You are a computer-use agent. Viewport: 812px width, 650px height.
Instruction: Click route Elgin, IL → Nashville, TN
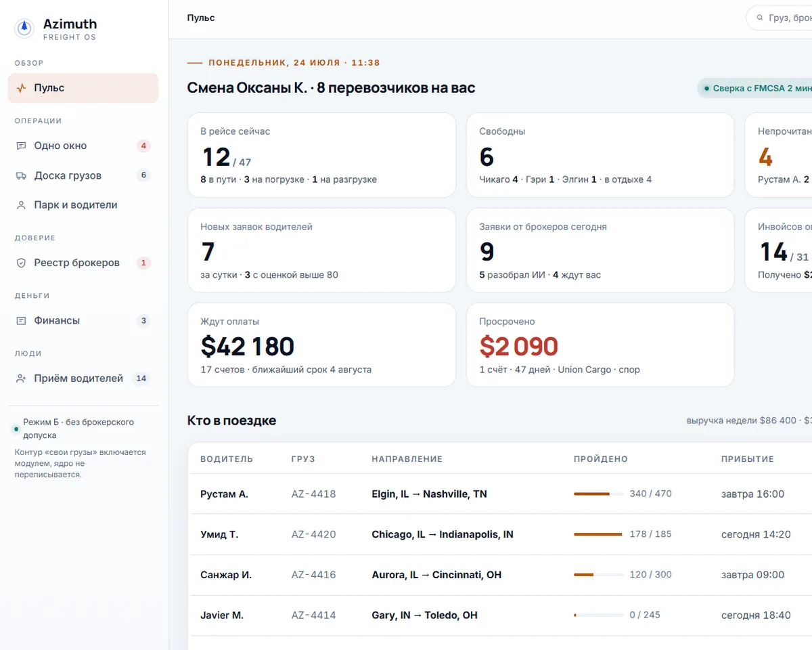(x=429, y=494)
